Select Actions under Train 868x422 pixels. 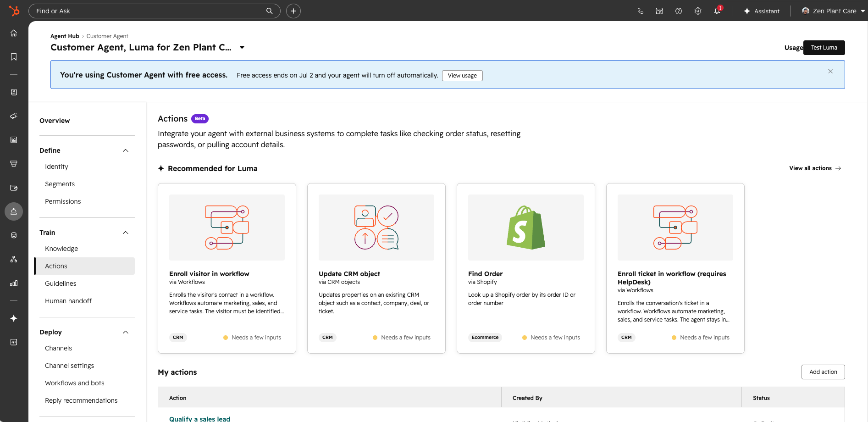[85, 266]
